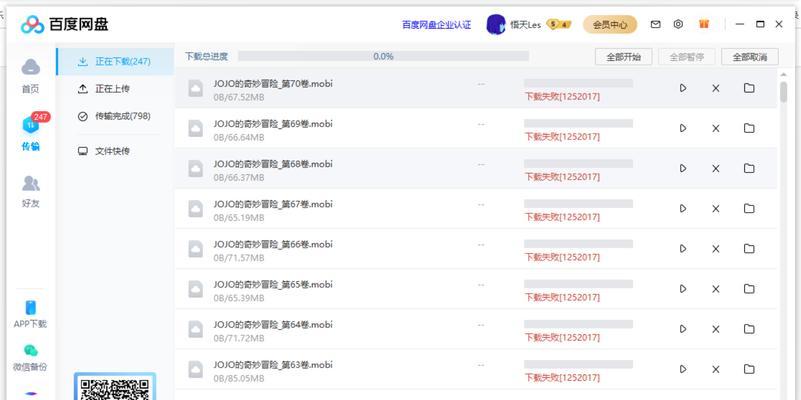Screen dimensions: 801x400
Task: Click file icon of 第66卷.mobi
Action: pos(196,249)
